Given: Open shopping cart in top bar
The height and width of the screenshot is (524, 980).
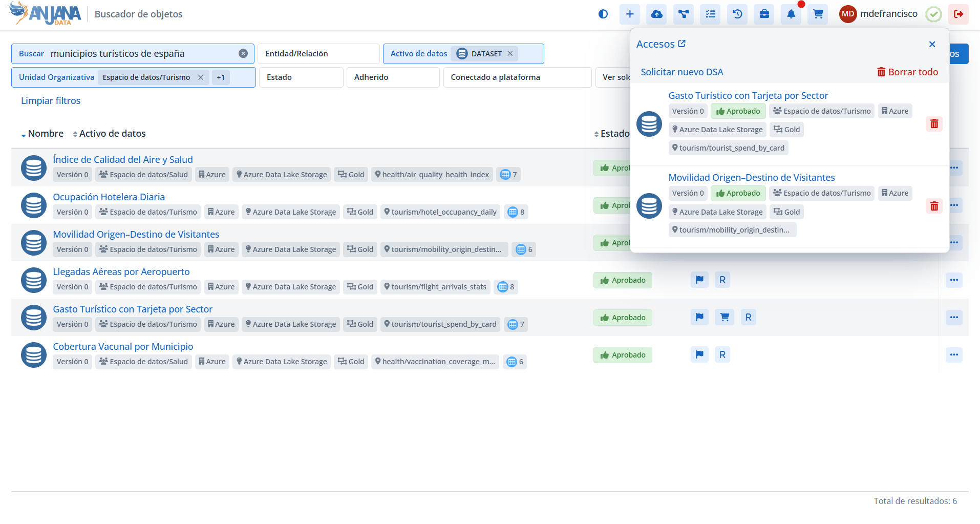Looking at the screenshot, I should (818, 14).
